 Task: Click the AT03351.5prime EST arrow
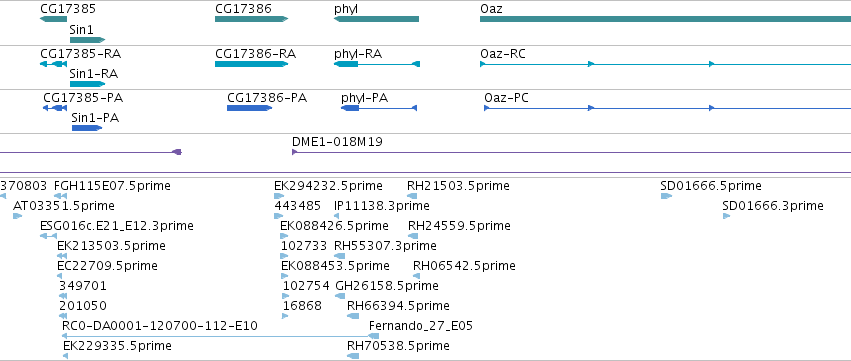click(17, 216)
